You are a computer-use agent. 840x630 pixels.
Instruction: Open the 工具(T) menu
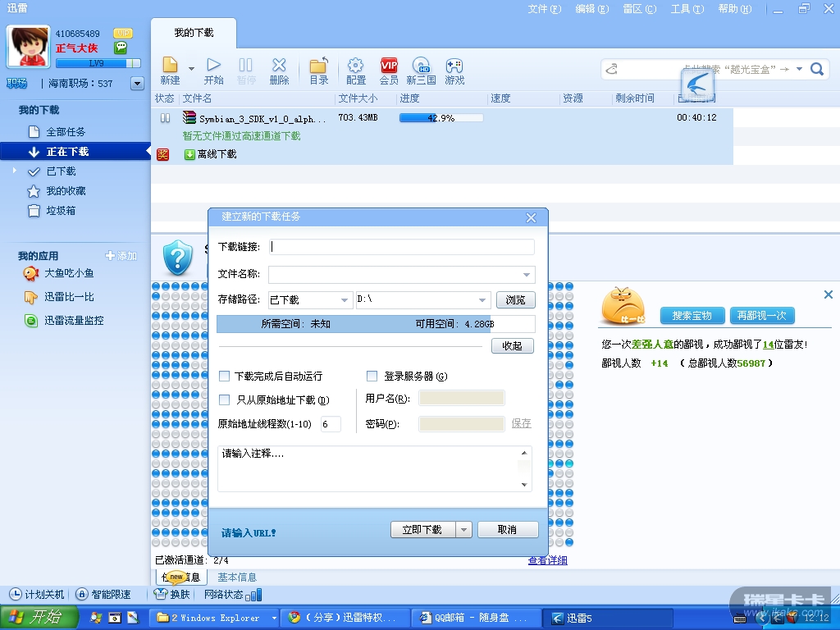[687, 8]
